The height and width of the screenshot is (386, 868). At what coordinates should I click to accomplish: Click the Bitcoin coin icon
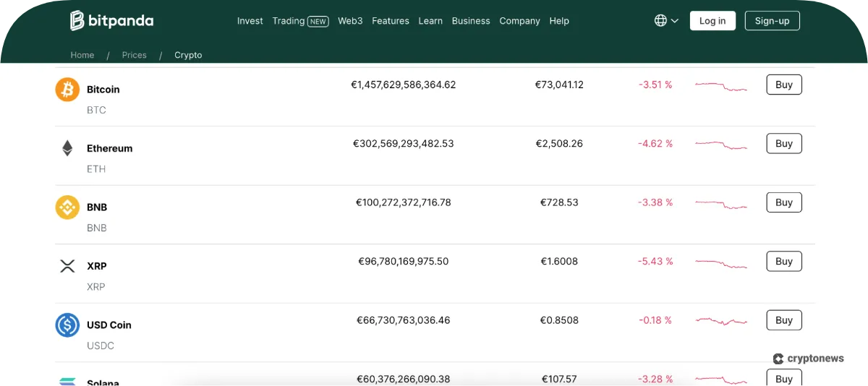click(67, 90)
